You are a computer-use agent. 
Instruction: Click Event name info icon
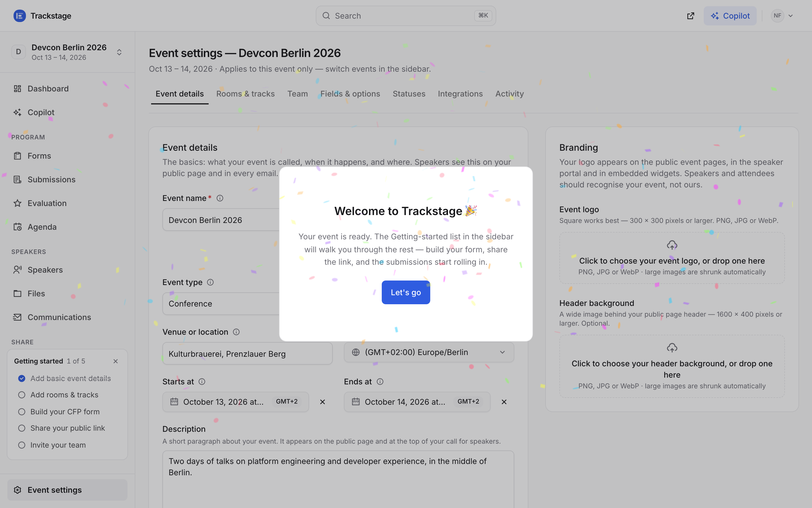[x=220, y=198]
